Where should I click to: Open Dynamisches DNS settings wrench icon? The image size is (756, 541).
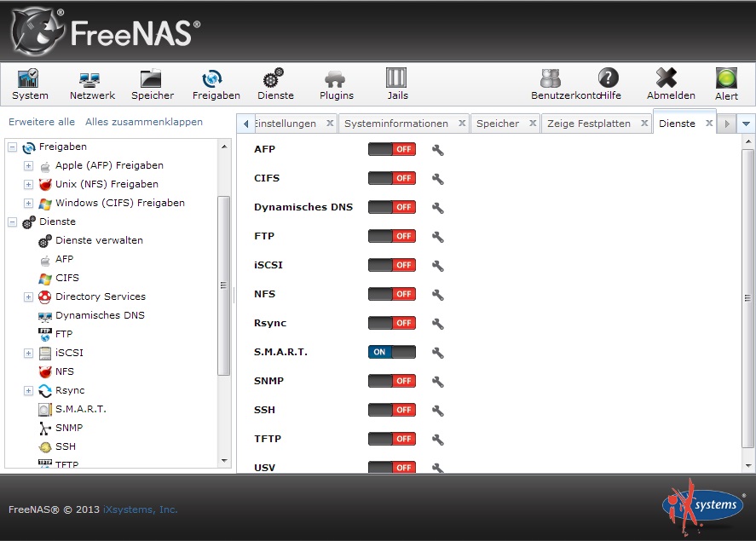click(438, 208)
